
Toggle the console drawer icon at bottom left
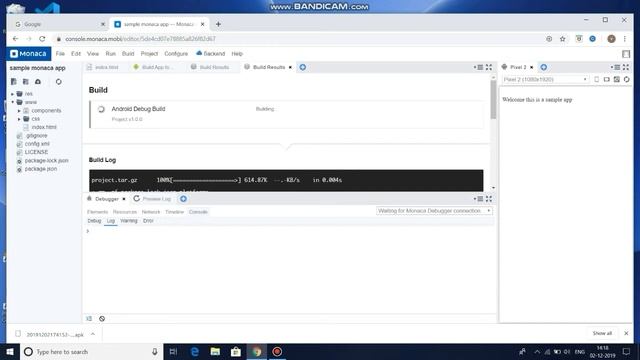click(89, 318)
